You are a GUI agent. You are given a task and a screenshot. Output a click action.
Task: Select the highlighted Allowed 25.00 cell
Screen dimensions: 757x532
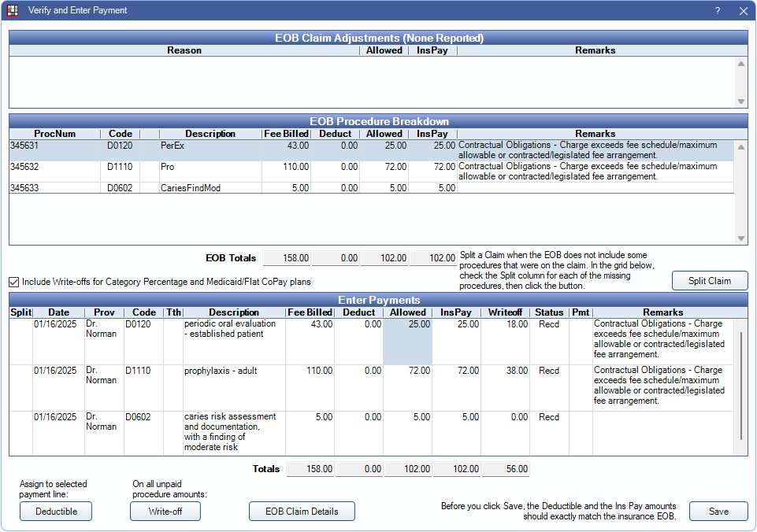tap(407, 341)
